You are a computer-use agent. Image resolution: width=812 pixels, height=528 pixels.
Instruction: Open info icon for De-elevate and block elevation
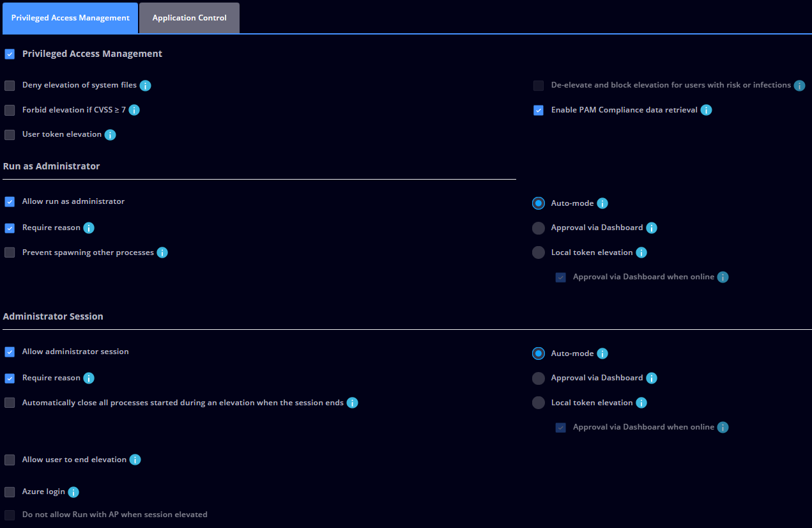tap(799, 85)
